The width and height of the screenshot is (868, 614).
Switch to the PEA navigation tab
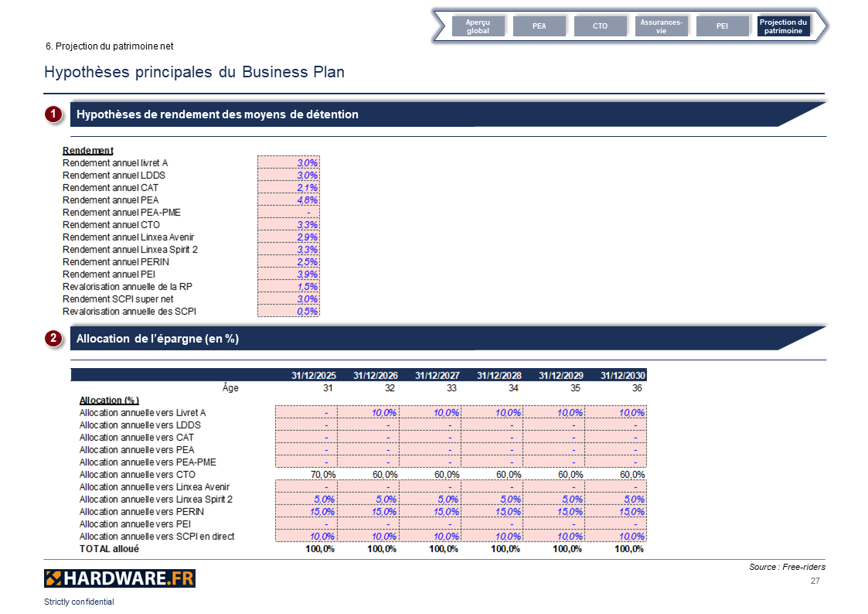click(540, 26)
